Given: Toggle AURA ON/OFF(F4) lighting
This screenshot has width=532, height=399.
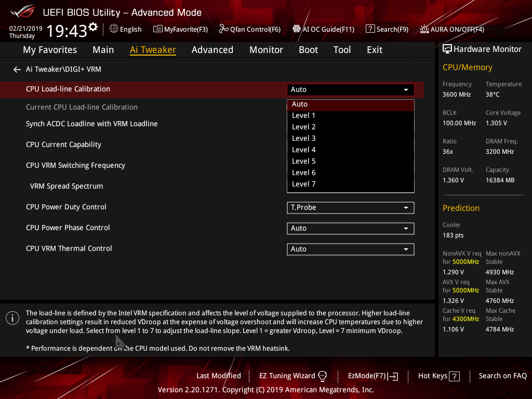Looking at the screenshot, I should (x=424, y=29).
